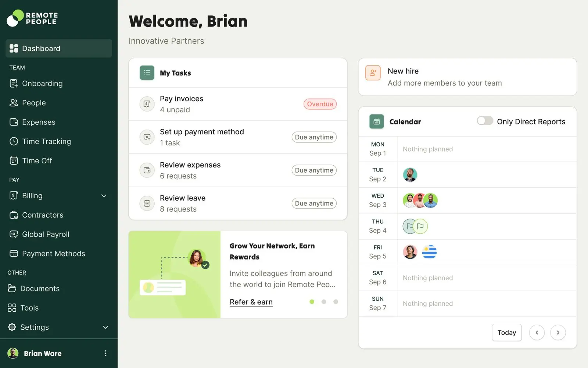Click the avatar on Tuesday Sep 2
588x368 pixels.
pos(410,175)
